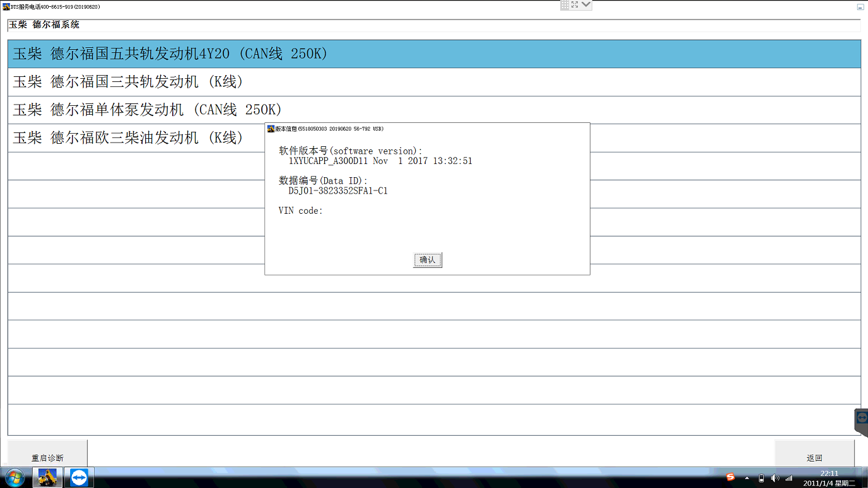Open the excavator diagnostic app taskbar icon
The width and height of the screenshot is (868, 488).
(x=47, y=477)
